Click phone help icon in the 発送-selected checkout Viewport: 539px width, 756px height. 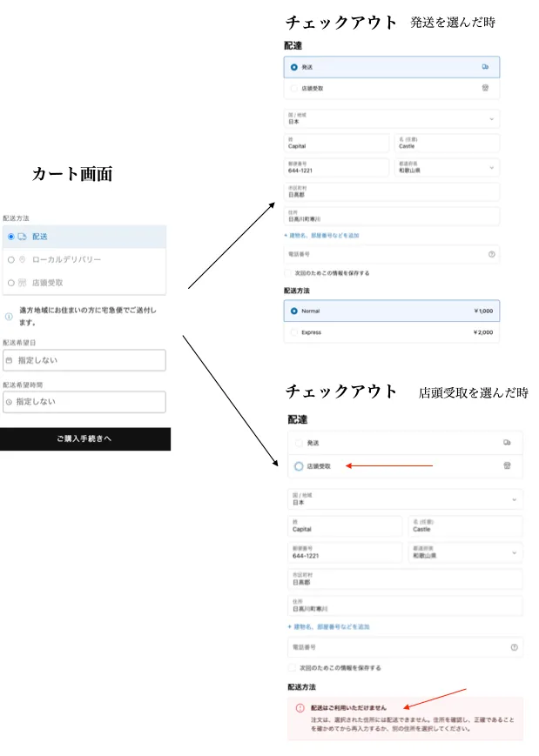pyautogui.click(x=492, y=254)
